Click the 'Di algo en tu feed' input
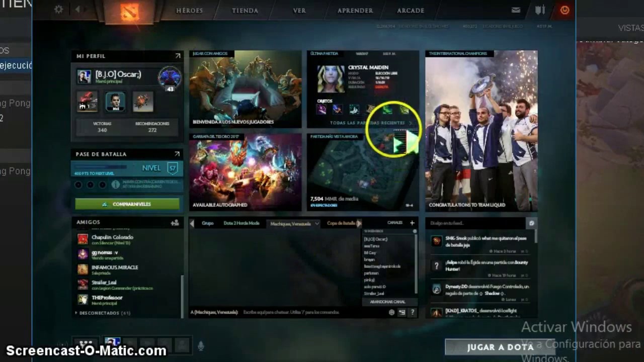The image size is (644, 362). click(x=475, y=223)
